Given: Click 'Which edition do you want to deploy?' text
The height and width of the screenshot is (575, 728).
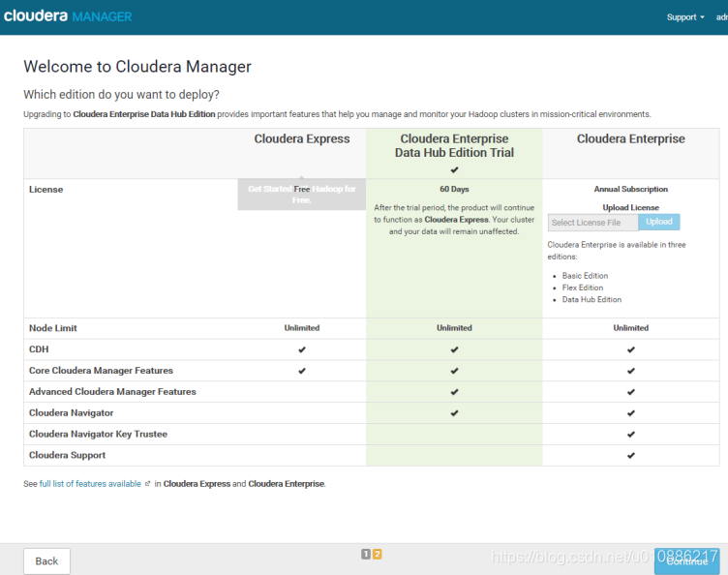Looking at the screenshot, I should 121,95.
